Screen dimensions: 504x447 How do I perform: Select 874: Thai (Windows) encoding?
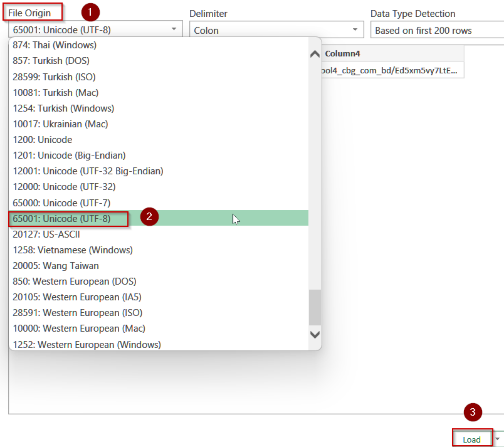coord(54,45)
